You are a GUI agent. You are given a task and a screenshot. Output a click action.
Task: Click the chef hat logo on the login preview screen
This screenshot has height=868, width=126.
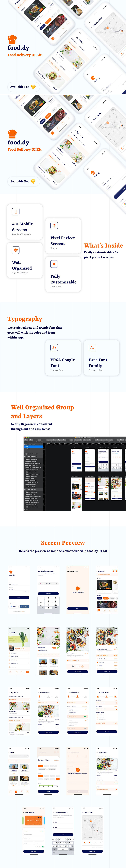(11, 572)
